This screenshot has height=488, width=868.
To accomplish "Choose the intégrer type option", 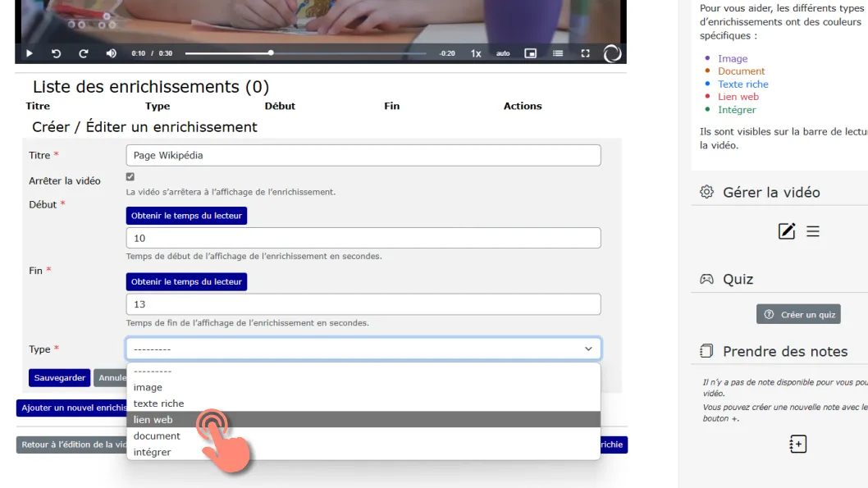I will tap(363, 452).
